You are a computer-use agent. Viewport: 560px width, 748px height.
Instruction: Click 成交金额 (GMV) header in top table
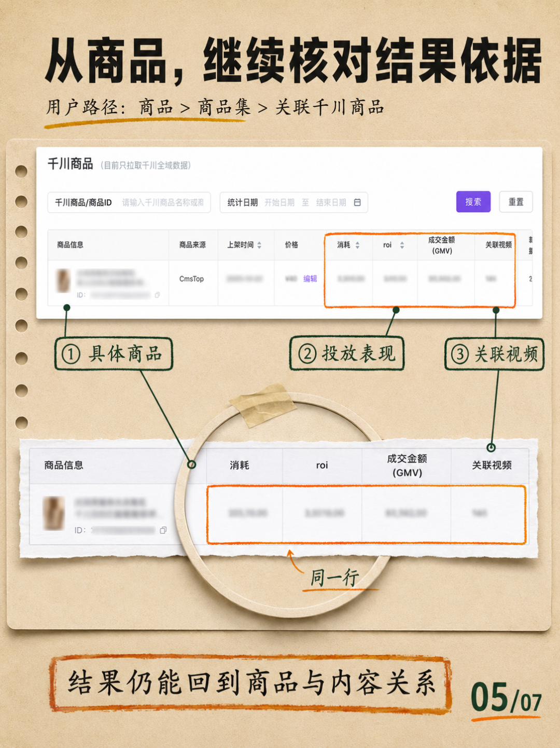pyautogui.click(x=442, y=245)
